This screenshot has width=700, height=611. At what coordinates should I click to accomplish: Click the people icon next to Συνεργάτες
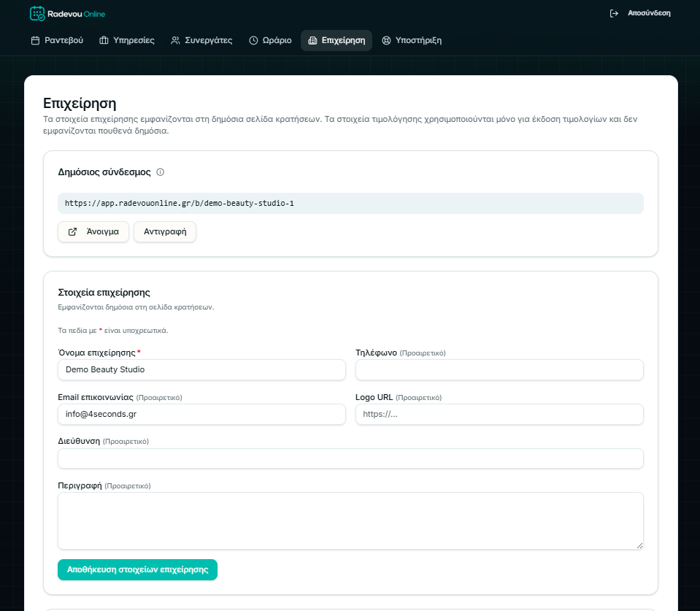pos(175,41)
